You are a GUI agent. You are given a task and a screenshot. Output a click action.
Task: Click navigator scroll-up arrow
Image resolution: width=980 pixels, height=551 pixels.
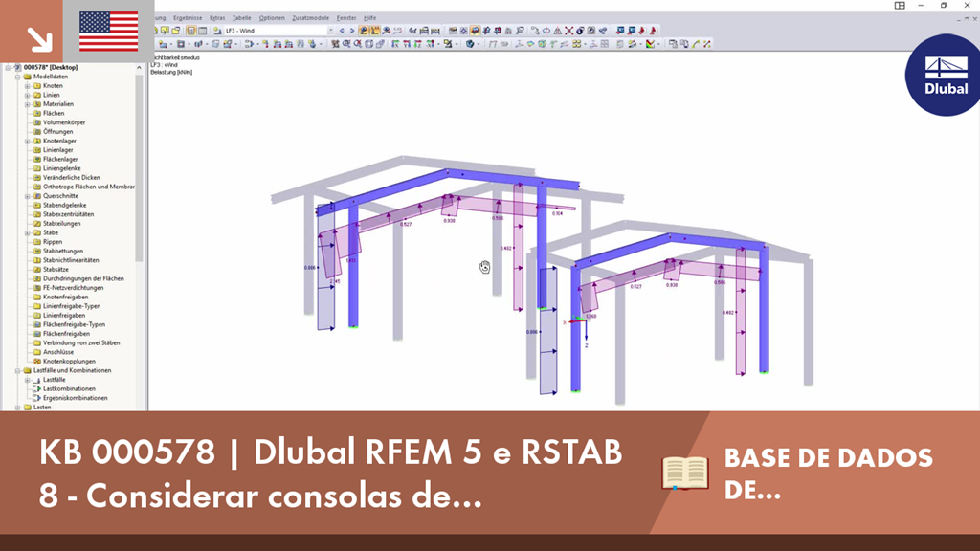click(139, 67)
